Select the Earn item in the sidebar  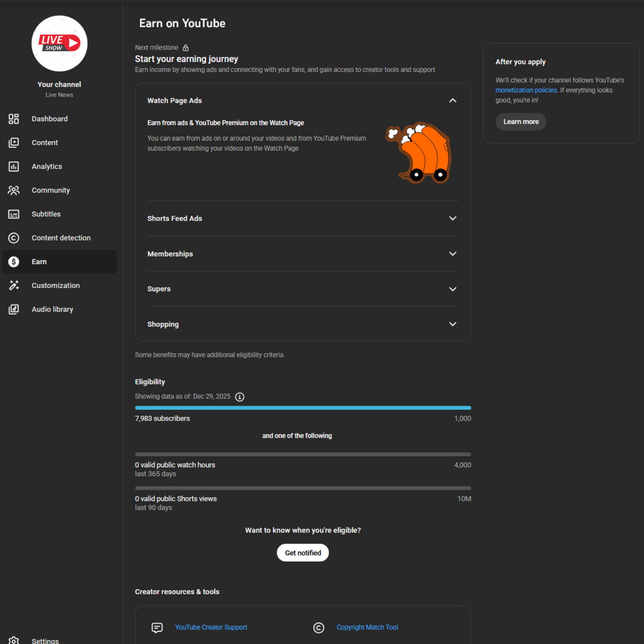pos(39,262)
